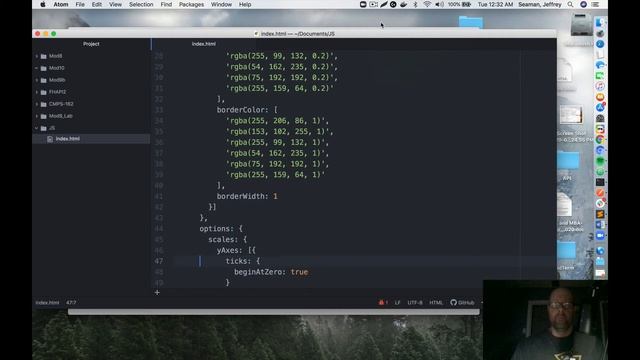Click index.html file name in status bar
The height and width of the screenshot is (360, 640).
coord(47,302)
